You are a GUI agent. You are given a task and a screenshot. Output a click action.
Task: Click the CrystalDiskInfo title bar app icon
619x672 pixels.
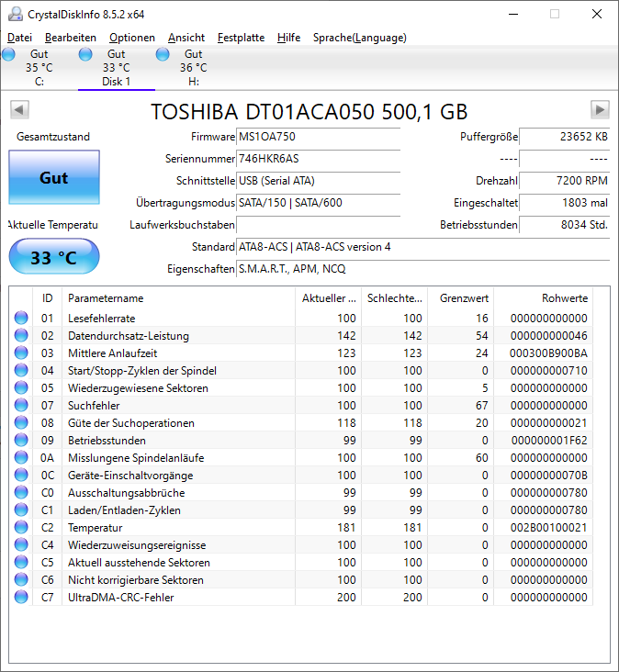point(16,14)
